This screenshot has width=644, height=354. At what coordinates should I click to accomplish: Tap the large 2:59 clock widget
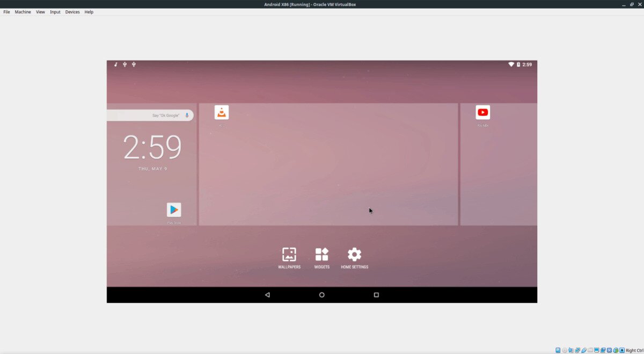152,147
